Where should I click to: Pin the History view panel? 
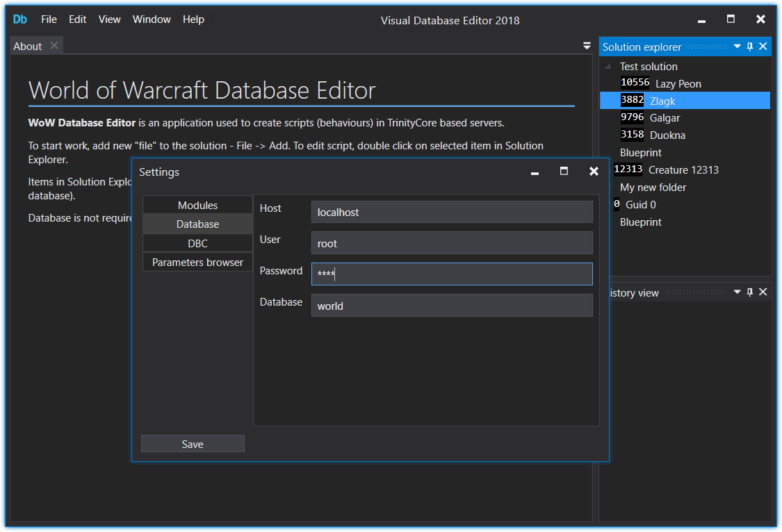[x=749, y=292]
